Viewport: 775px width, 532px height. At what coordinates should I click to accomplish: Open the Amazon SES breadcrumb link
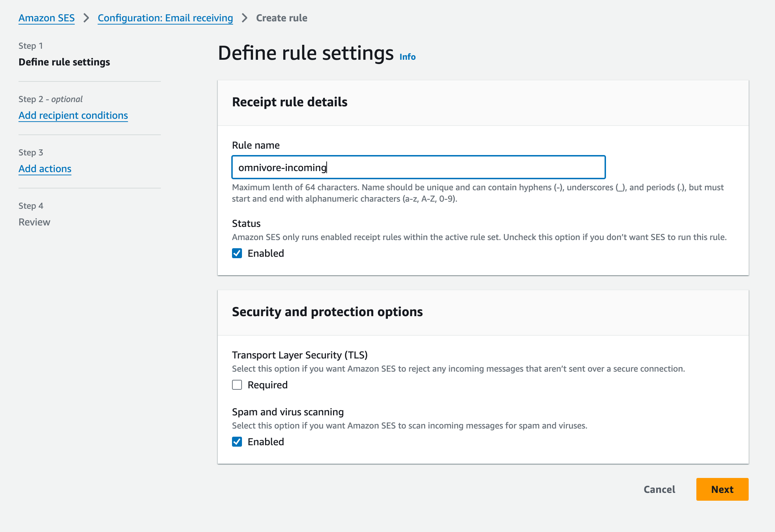coord(46,18)
